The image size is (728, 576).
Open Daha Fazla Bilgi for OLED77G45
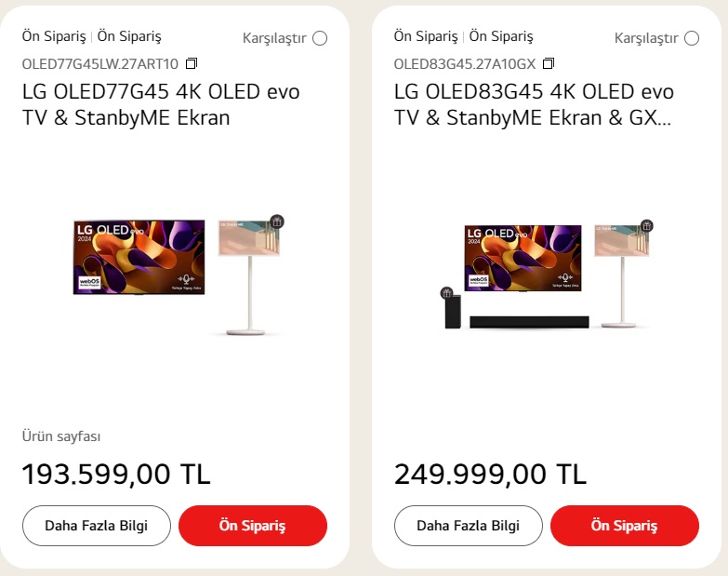(97, 526)
